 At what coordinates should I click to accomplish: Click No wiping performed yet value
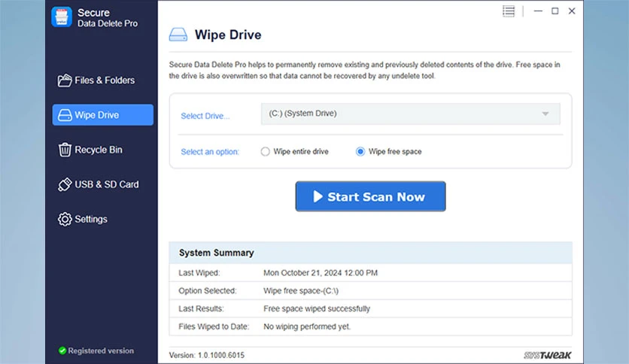307,326
